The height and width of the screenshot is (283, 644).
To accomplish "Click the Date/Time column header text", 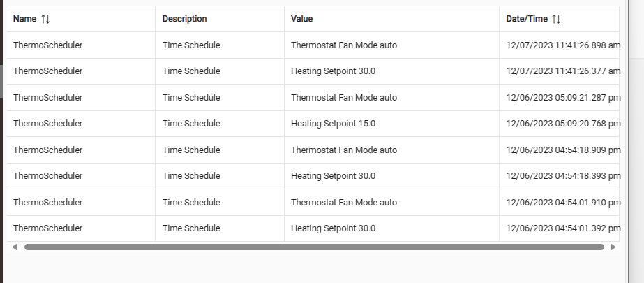I will click(x=527, y=19).
